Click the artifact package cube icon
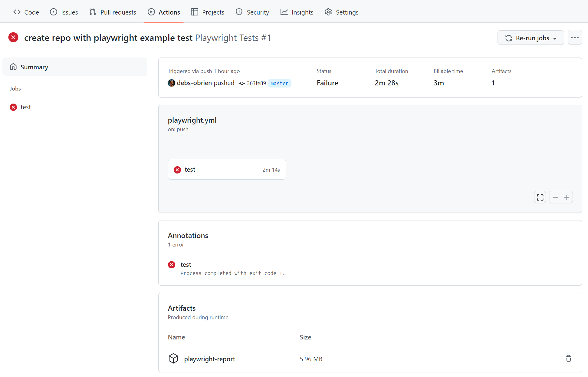This screenshot has height=377, width=588. point(173,359)
